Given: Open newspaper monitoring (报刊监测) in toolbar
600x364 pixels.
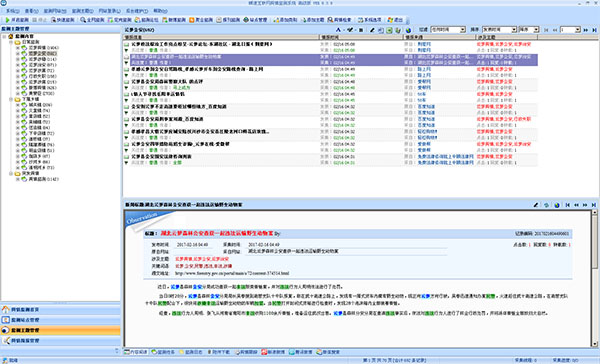Looking at the screenshot, I should pyautogui.click(x=228, y=20).
